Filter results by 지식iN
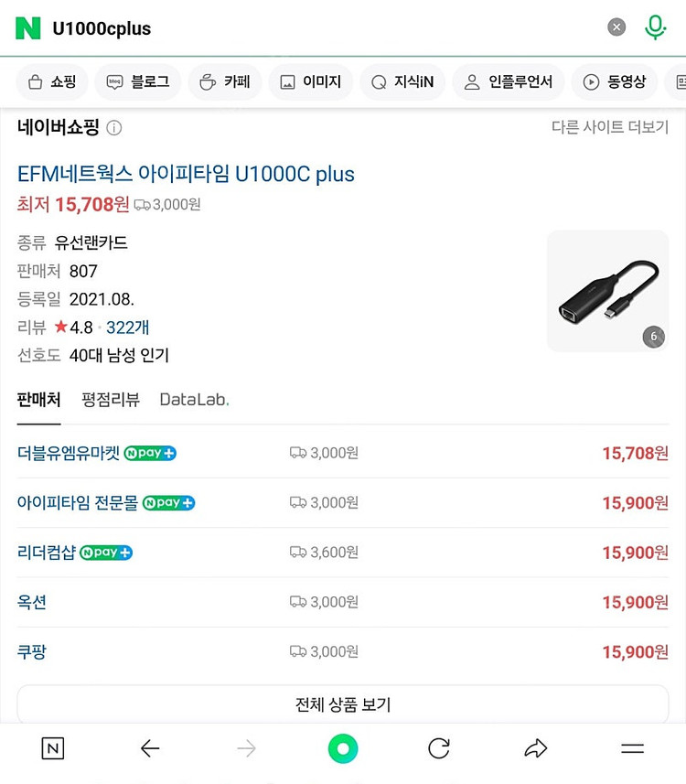The width and height of the screenshot is (686, 784). pos(402,82)
